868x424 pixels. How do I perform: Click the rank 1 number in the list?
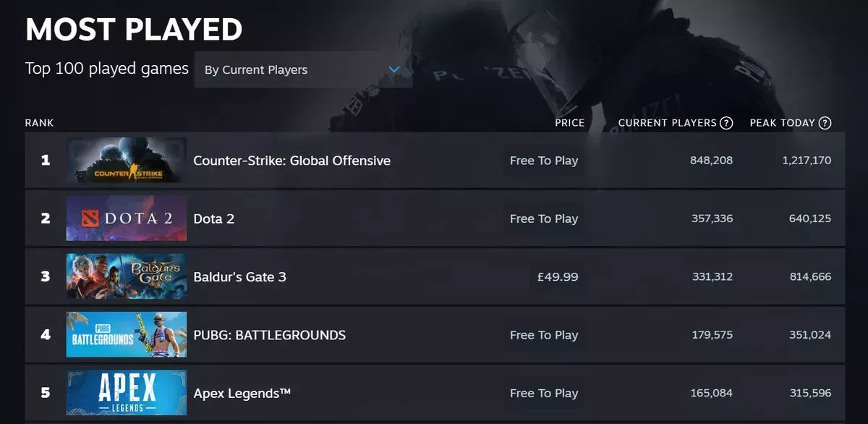[x=46, y=161]
